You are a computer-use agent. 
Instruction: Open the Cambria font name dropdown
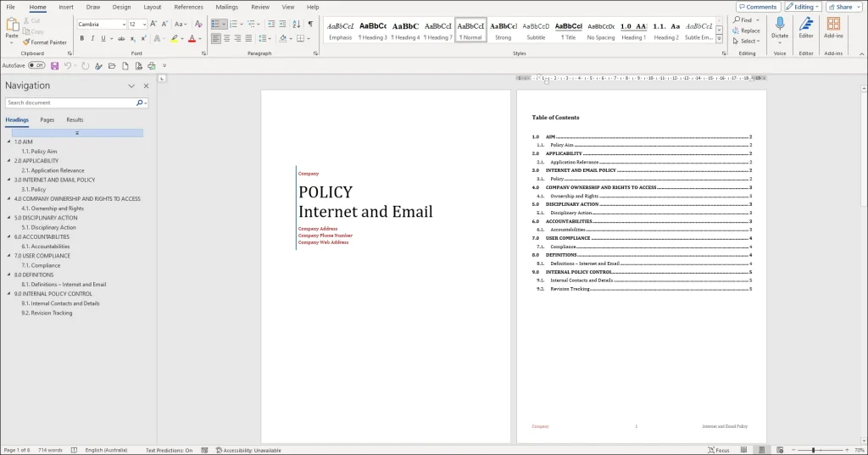tap(124, 25)
